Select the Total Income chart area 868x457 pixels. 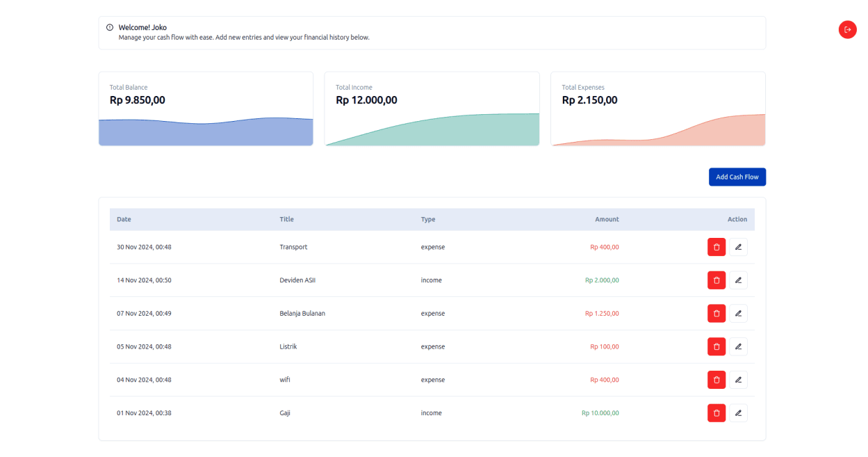click(x=432, y=129)
